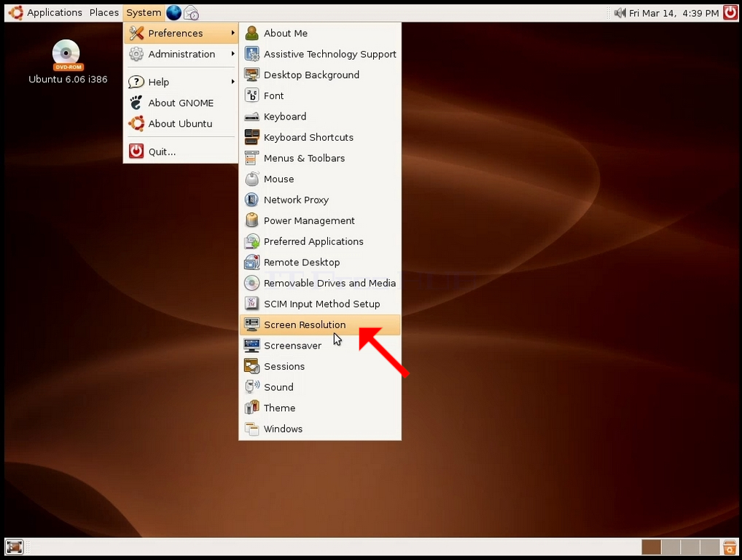The width and height of the screenshot is (742, 560).
Task: Click the Font preferences icon
Action: point(251,96)
